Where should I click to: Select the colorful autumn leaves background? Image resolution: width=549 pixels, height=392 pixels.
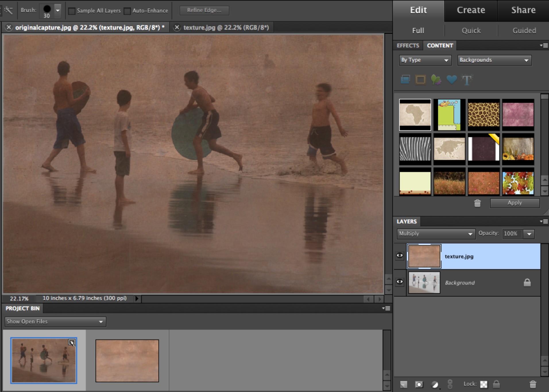pos(518,182)
